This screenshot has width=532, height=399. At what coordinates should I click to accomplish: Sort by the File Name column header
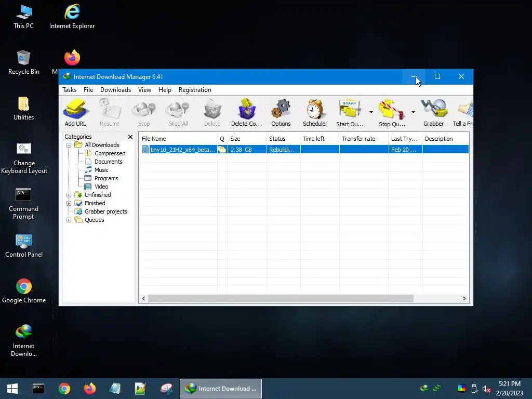click(x=179, y=139)
